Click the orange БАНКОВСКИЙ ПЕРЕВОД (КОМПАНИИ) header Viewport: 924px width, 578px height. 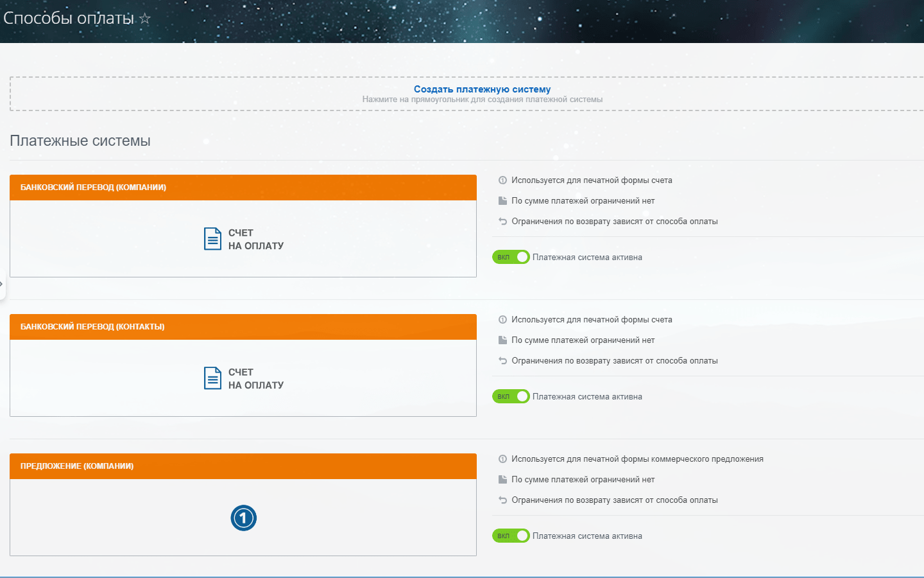coord(243,187)
